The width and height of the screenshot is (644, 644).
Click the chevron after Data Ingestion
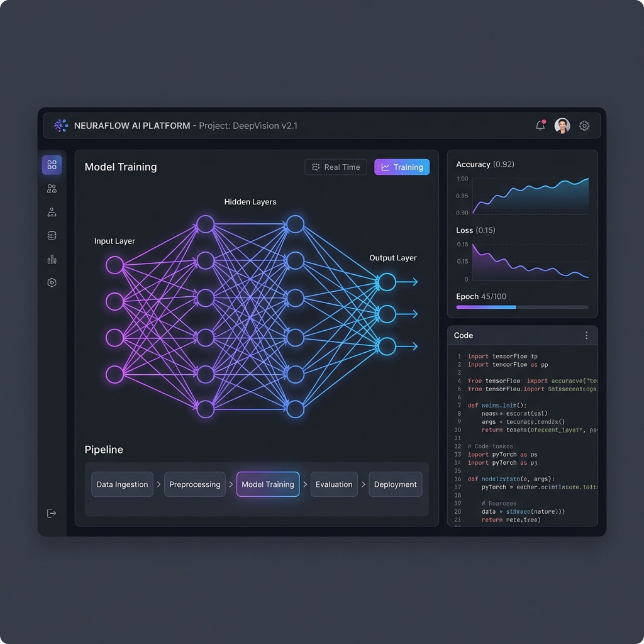pos(158,485)
